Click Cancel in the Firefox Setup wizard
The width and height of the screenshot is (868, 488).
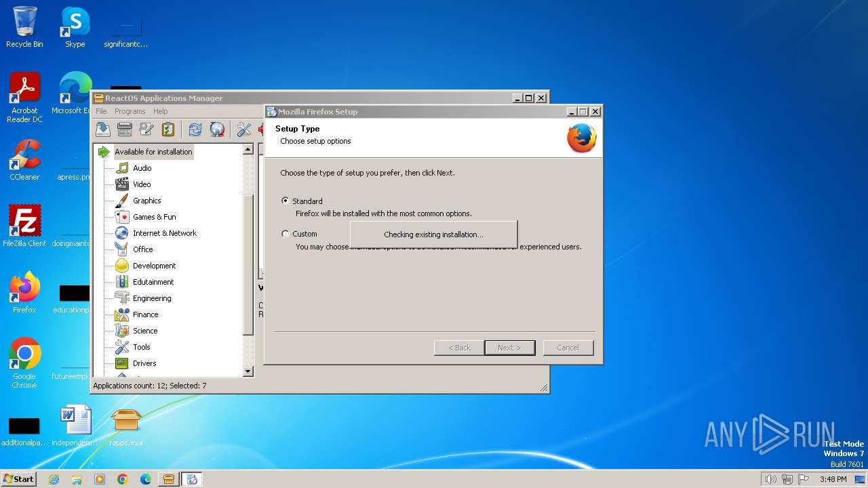click(x=568, y=348)
